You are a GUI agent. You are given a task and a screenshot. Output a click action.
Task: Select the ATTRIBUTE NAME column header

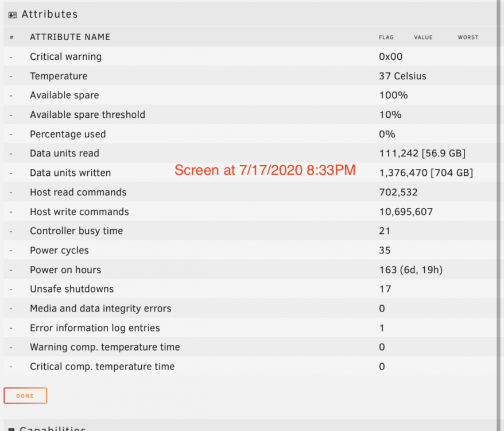[x=70, y=37]
